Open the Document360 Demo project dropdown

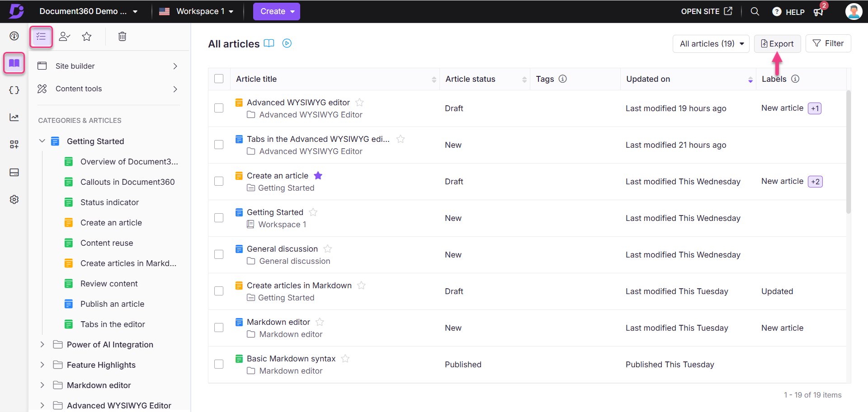tap(88, 11)
